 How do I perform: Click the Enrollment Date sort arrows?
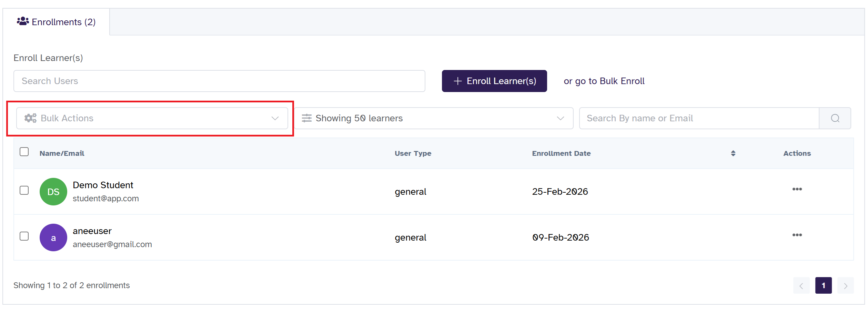click(733, 153)
